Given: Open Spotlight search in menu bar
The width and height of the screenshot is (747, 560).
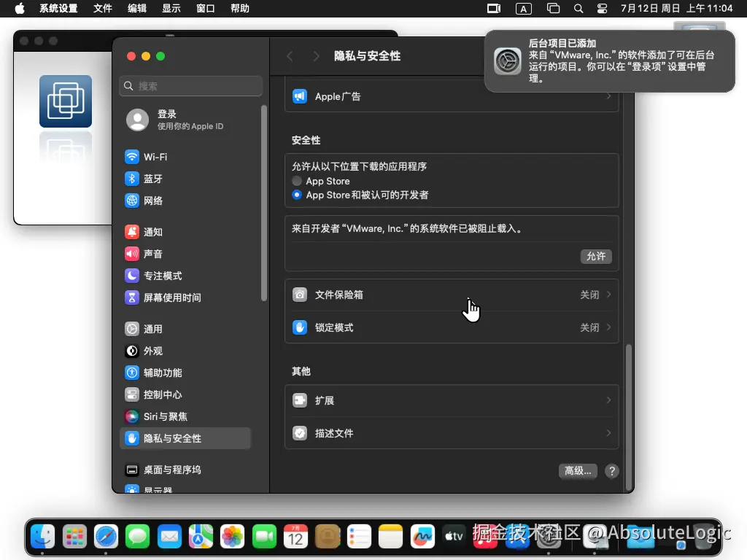Looking at the screenshot, I should coord(578,9).
